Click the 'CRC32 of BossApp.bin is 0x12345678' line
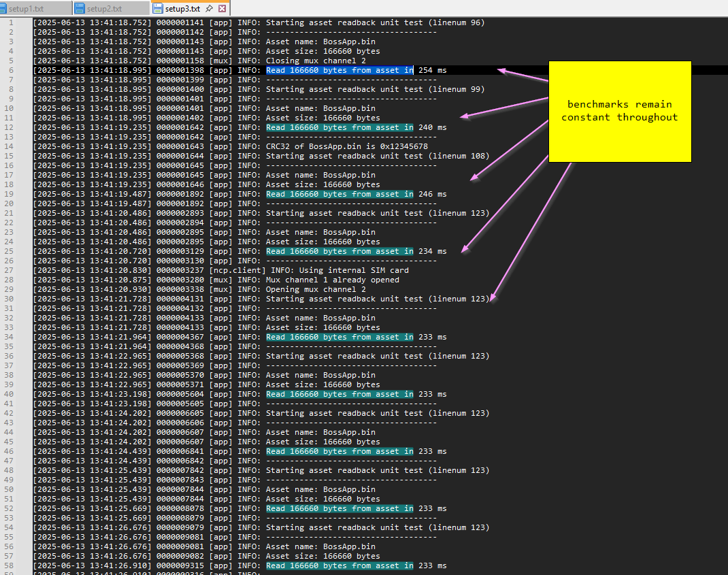 pos(347,146)
